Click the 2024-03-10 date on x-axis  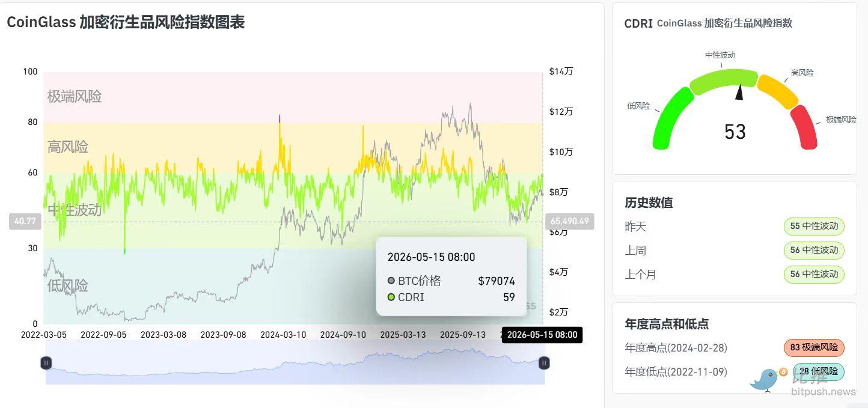point(283,335)
